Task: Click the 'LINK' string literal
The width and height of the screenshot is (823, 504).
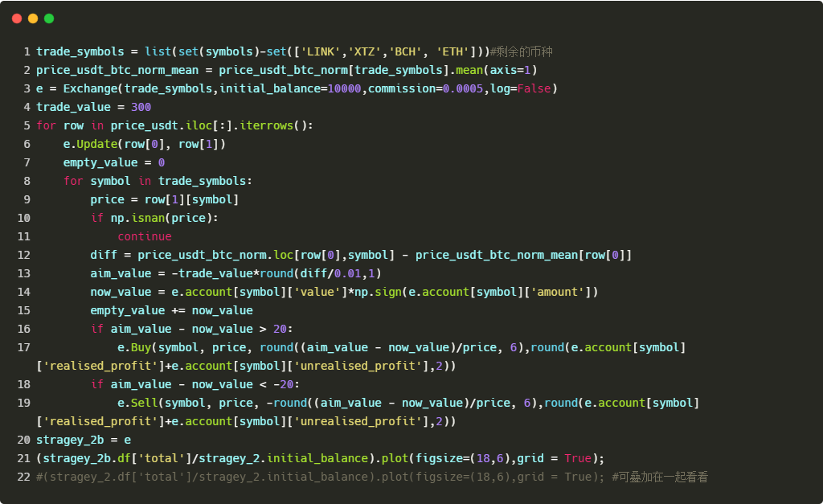Action: (321, 51)
